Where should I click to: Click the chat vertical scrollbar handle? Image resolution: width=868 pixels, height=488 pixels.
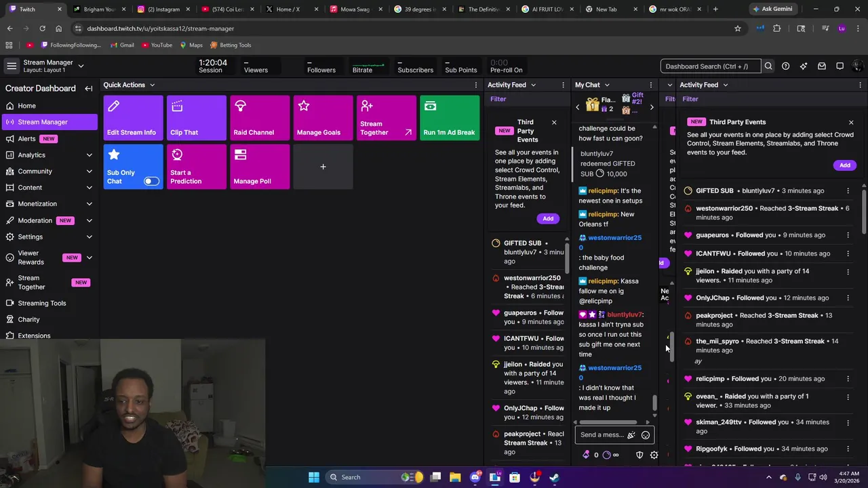point(654,403)
